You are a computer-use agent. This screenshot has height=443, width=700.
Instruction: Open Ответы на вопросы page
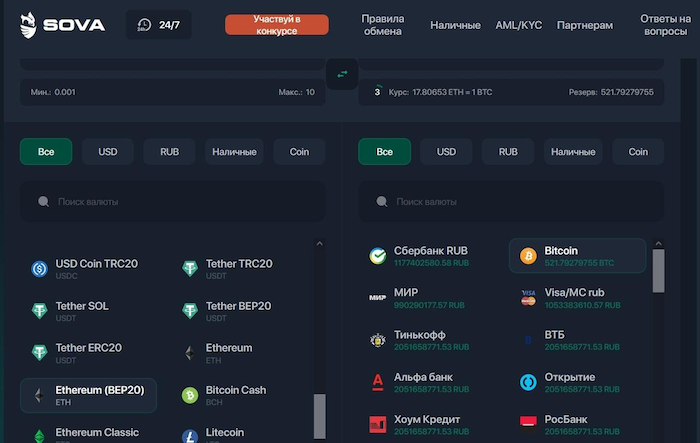[665, 25]
